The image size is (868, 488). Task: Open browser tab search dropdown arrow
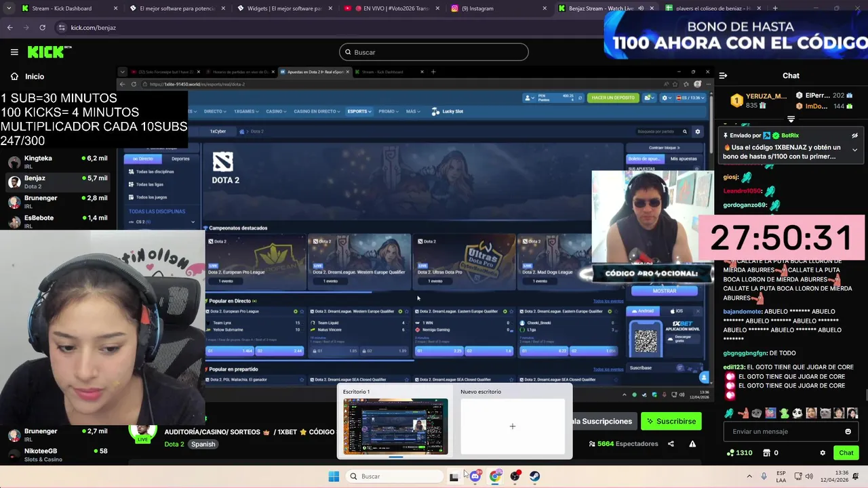coord(9,8)
